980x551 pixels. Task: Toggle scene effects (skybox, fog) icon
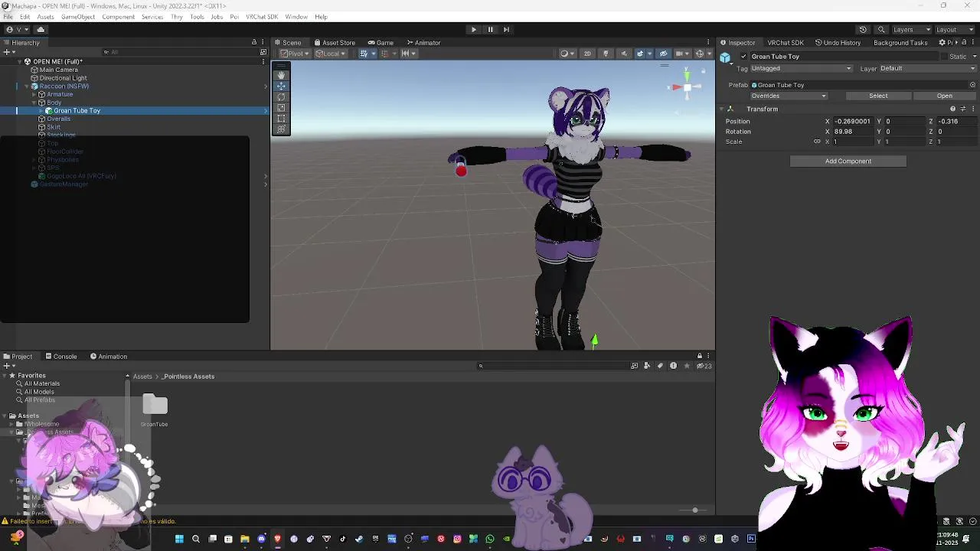[642, 54]
